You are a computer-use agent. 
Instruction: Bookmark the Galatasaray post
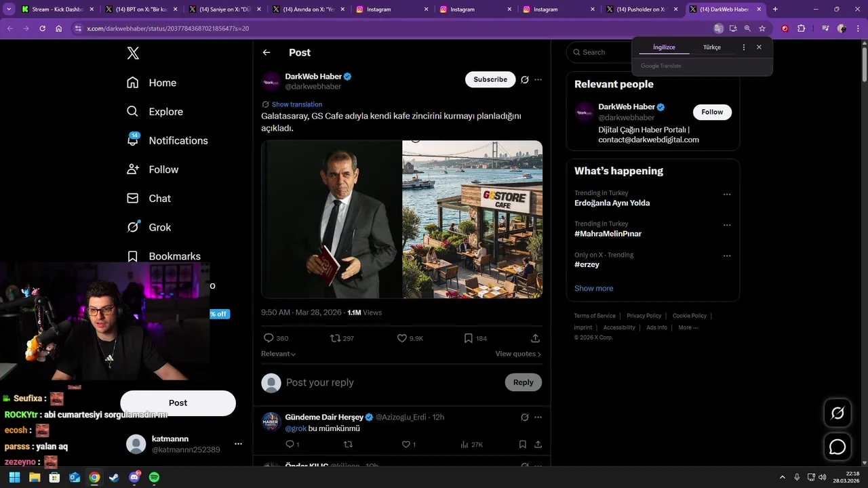[x=468, y=338]
